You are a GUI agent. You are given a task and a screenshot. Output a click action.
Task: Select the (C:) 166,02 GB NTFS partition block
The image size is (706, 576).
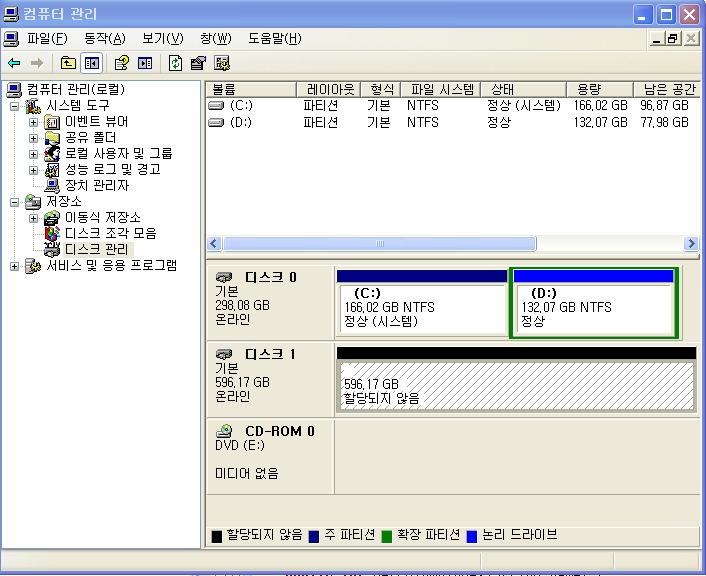point(422,303)
